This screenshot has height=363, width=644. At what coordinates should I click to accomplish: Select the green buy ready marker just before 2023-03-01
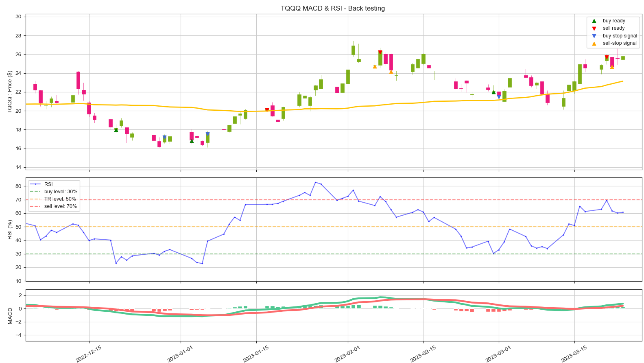[493, 92]
